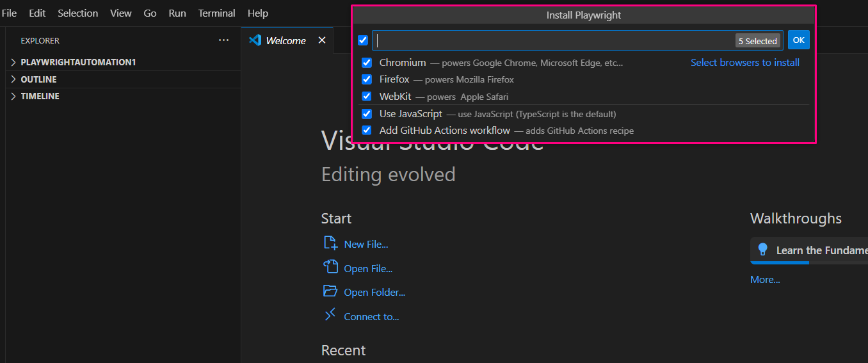Uncheck the Chromium browser option
The height and width of the screenshot is (363, 868).
coord(367,63)
